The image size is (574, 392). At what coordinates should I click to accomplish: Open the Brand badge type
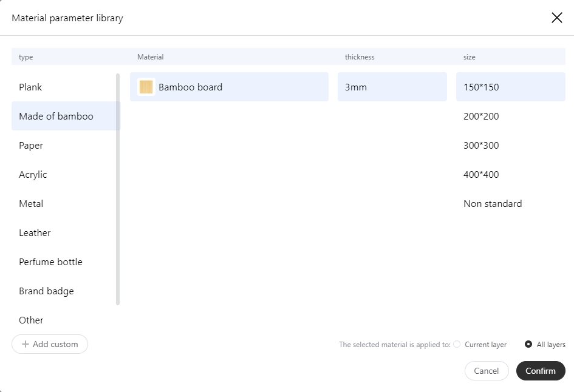pos(66,291)
